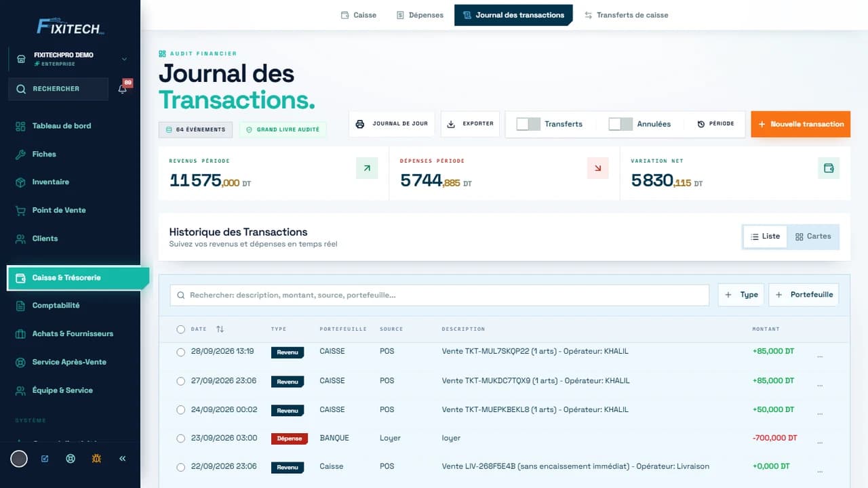Image resolution: width=868 pixels, height=488 pixels.
Task: Open Transferts de caisse tab
Action: (x=626, y=15)
